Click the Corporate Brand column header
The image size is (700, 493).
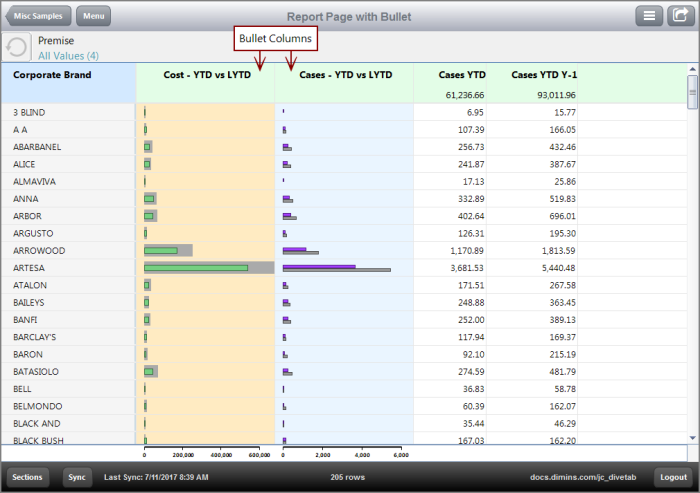[52, 75]
